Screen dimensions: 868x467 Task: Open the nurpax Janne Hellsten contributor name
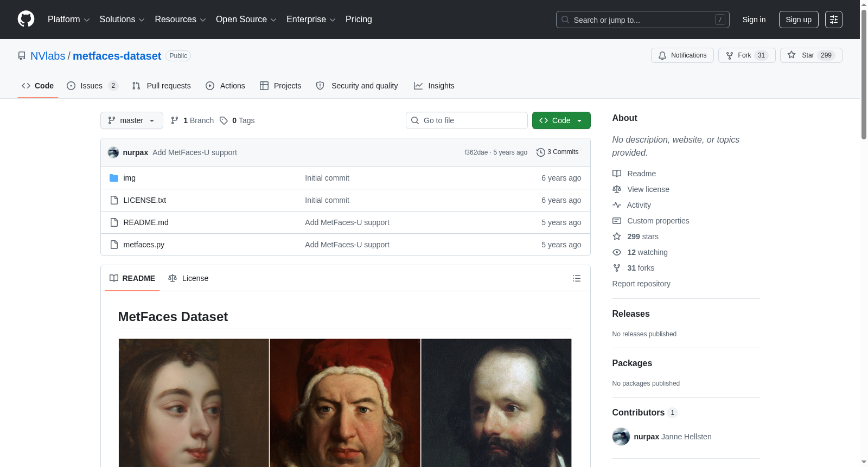pyautogui.click(x=673, y=437)
